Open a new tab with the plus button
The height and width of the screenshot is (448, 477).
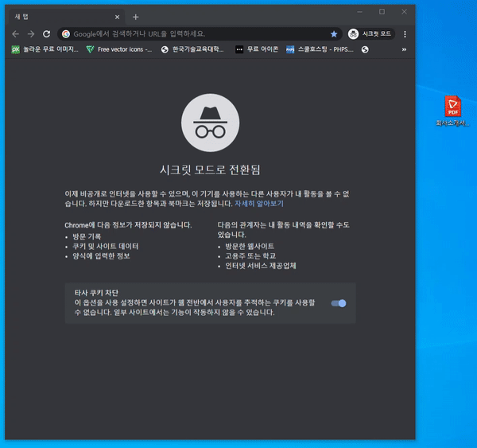pos(136,17)
